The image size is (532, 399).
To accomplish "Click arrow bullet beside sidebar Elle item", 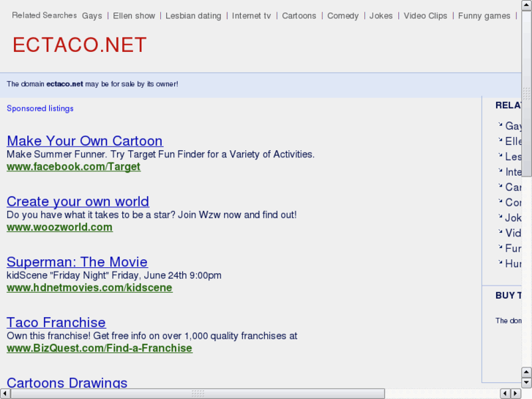I will coord(500,140).
